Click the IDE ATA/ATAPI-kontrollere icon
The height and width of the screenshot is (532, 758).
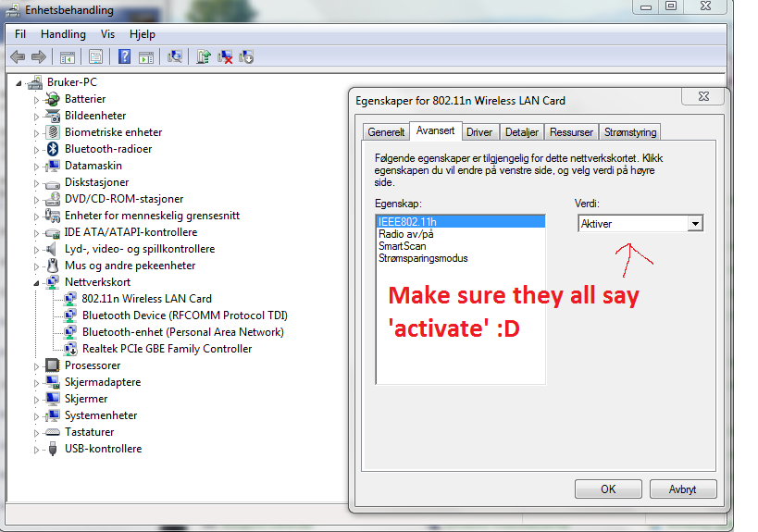click(x=53, y=232)
